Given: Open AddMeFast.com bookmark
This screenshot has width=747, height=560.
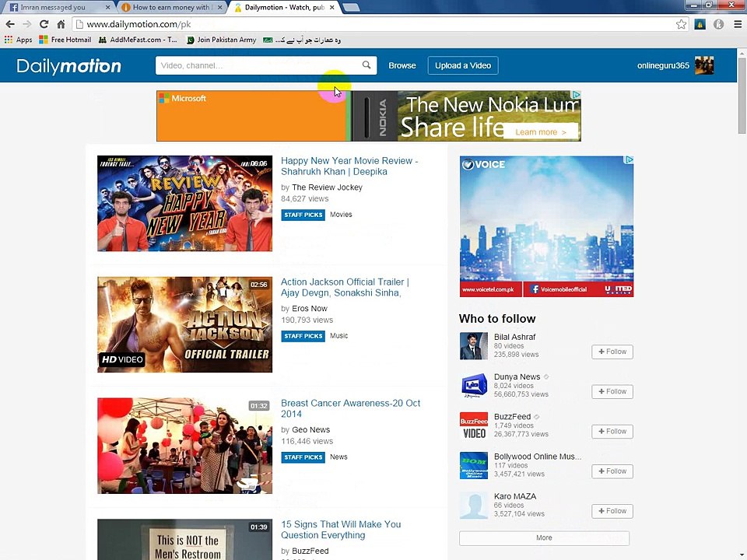Looking at the screenshot, I should [x=138, y=40].
